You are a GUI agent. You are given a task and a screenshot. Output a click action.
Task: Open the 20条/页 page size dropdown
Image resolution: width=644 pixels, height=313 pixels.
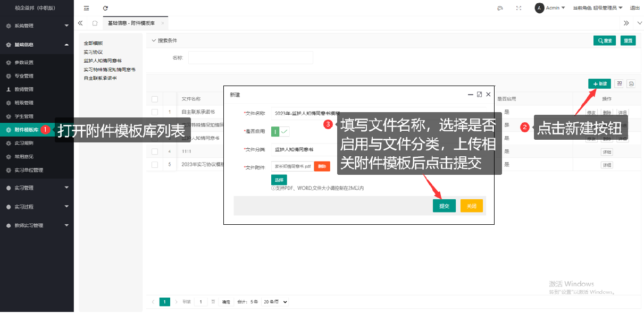[276, 302]
